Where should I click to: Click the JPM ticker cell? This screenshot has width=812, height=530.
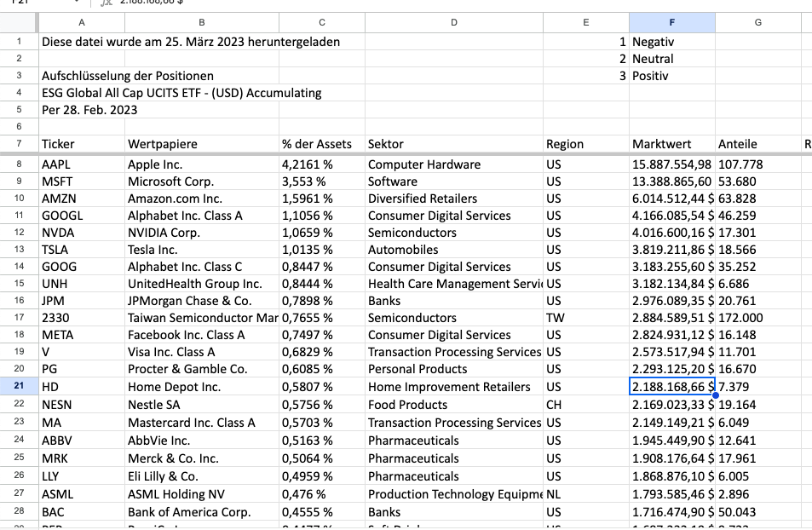[x=82, y=301]
